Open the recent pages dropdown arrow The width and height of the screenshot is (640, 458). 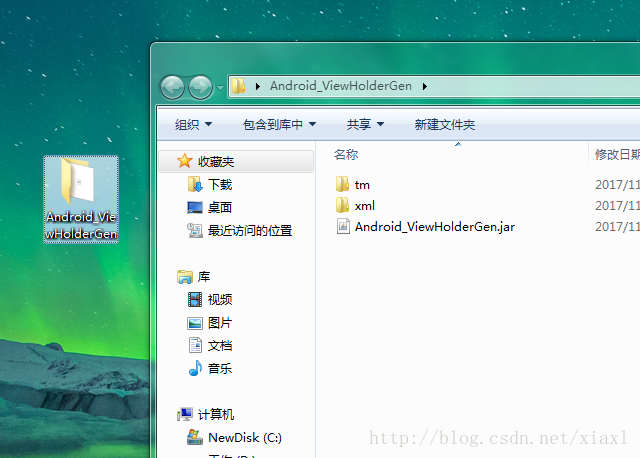(220, 87)
